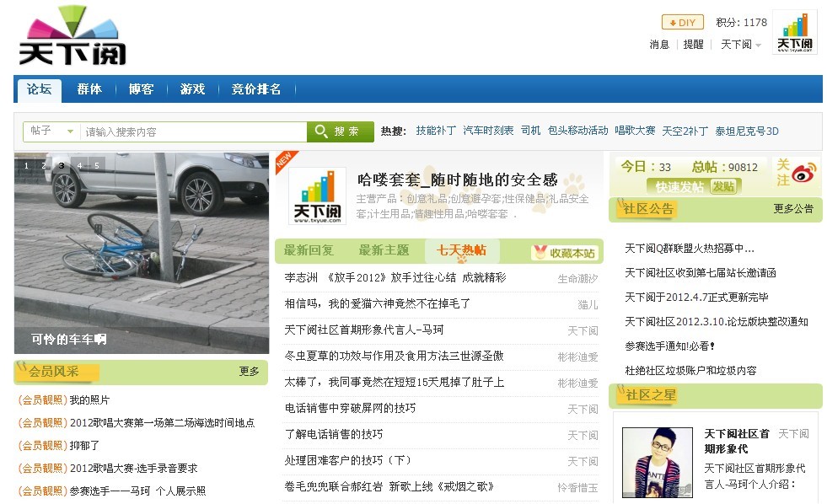The height and width of the screenshot is (504, 827).
Task: Open 更多公告 for more announcements
Action: point(792,209)
